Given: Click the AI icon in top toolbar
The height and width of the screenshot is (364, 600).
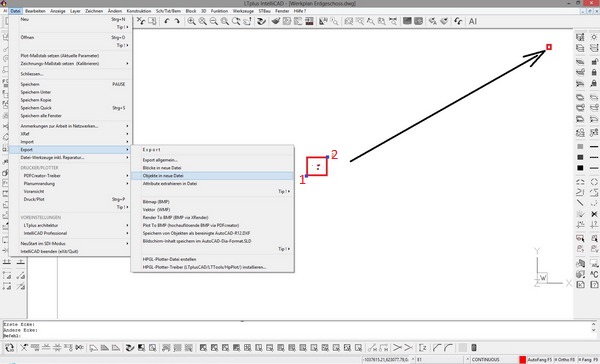Looking at the screenshot, I should click(x=473, y=21).
